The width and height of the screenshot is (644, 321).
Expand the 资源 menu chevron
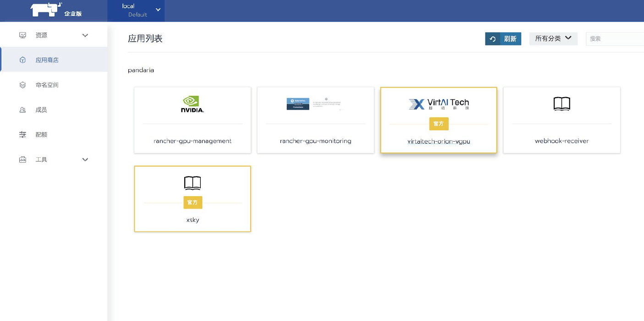click(x=85, y=35)
